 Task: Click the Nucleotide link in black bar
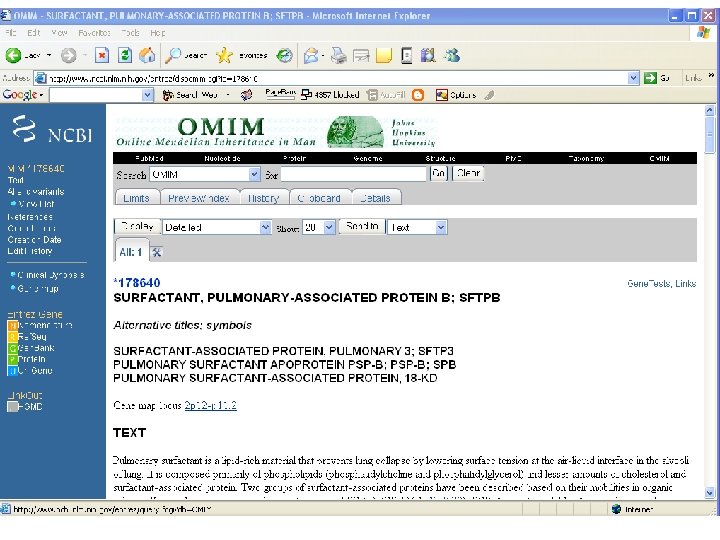(x=222, y=158)
